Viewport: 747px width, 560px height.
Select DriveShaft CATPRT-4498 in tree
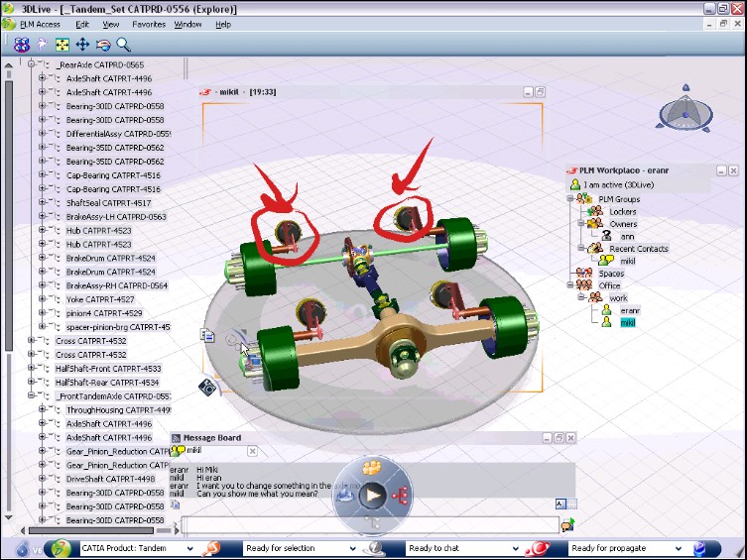point(110,479)
